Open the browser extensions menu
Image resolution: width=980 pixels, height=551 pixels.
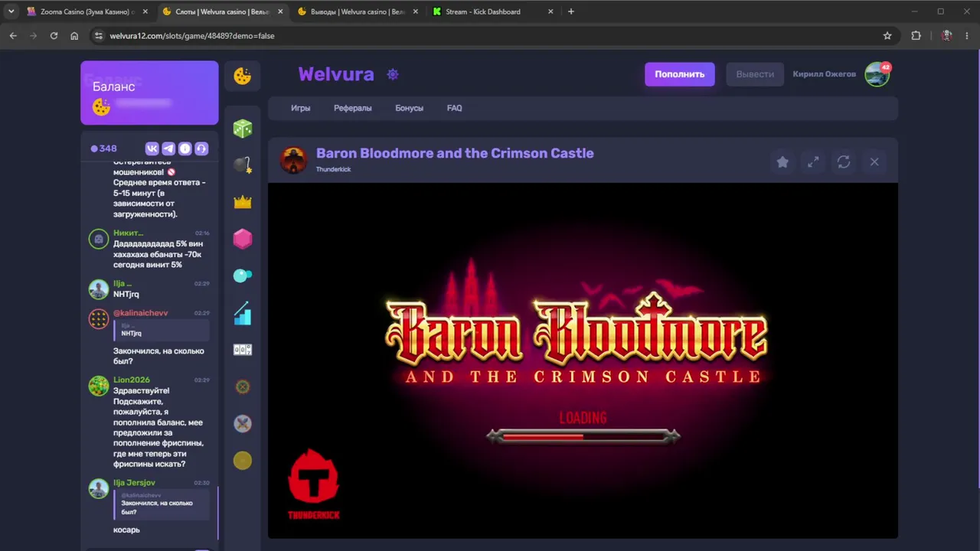(916, 36)
